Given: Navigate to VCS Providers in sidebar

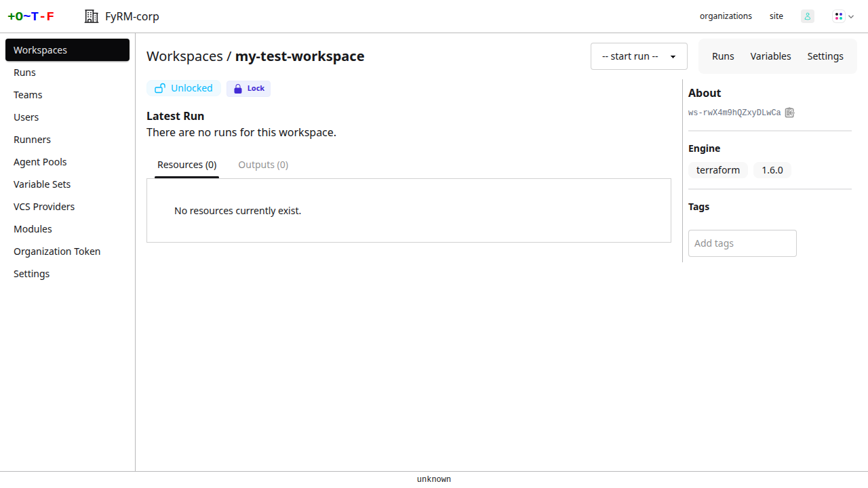Looking at the screenshot, I should pyautogui.click(x=44, y=207).
